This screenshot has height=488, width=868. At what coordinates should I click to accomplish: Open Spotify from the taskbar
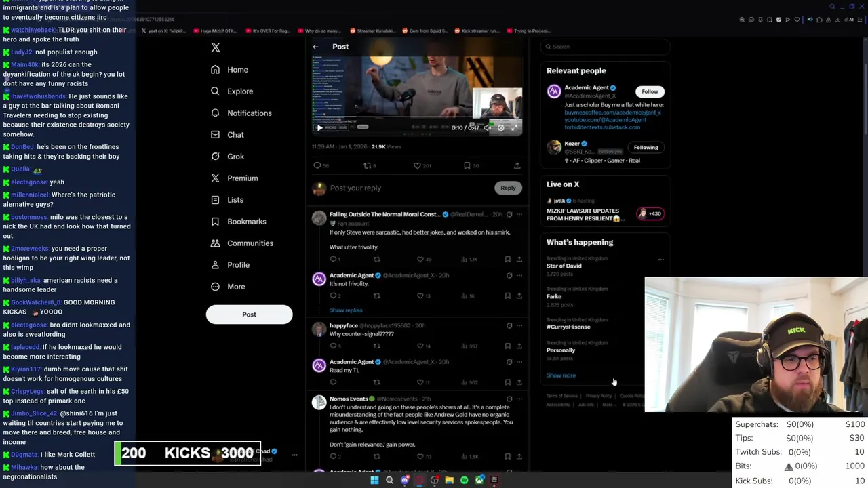pos(464,480)
